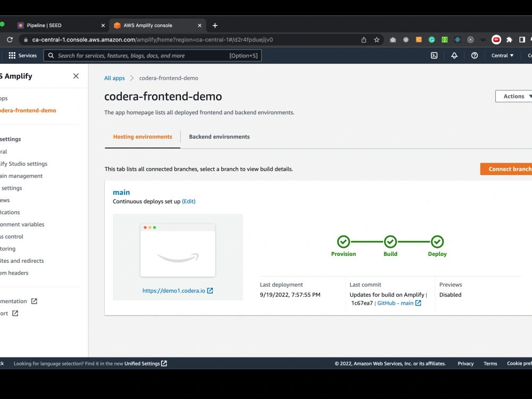This screenshot has width=532, height=399.
Task: Open the https://demo1.codera.io link
Action: (174, 291)
